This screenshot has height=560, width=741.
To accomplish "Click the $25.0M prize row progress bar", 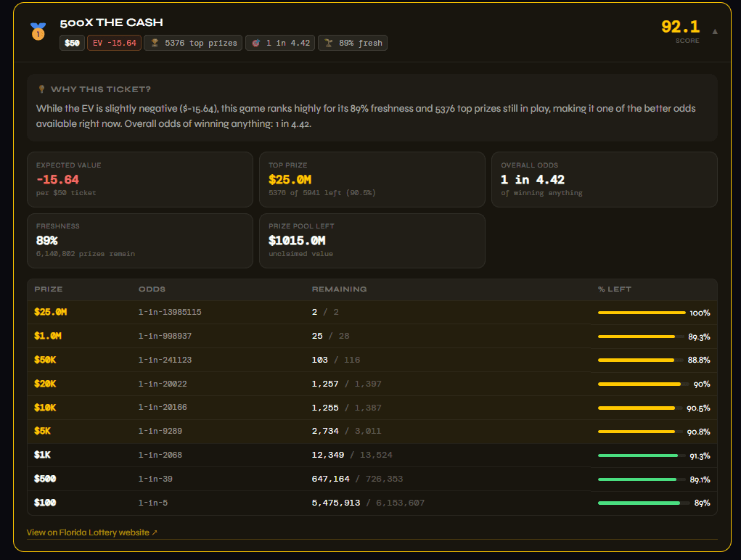I will pyautogui.click(x=642, y=313).
